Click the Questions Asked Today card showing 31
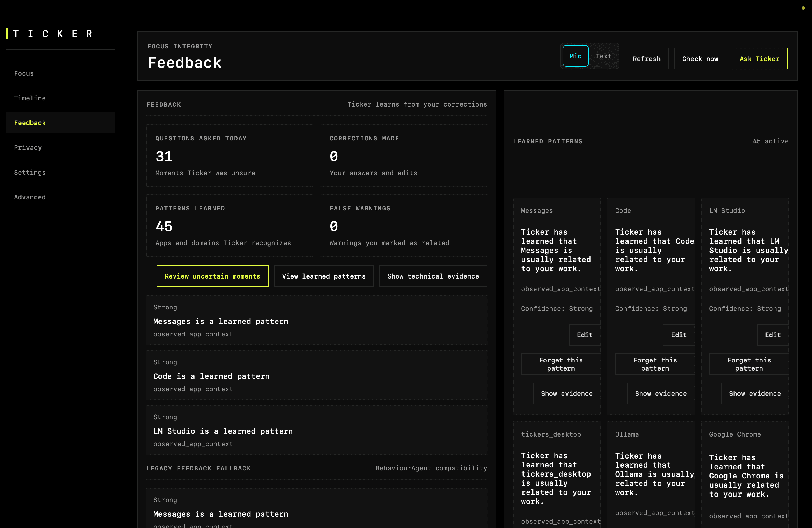 coord(230,156)
